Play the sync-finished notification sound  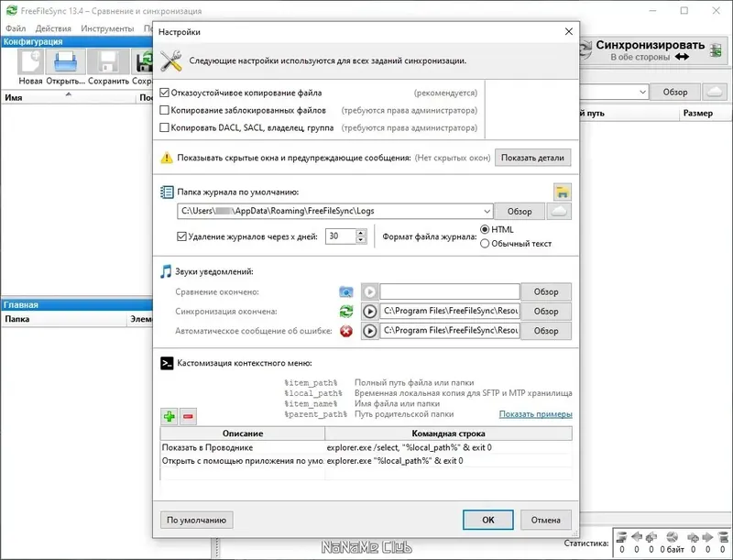pyautogui.click(x=370, y=310)
